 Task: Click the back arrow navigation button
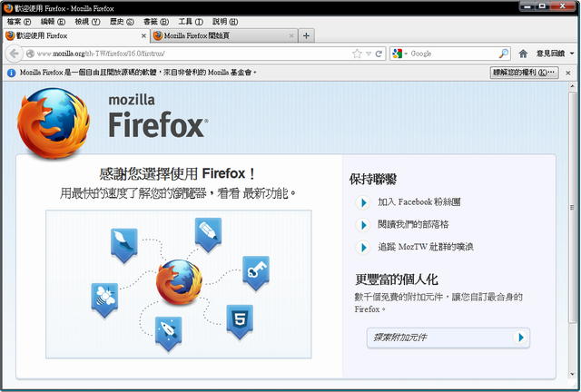(x=15, y=54)
